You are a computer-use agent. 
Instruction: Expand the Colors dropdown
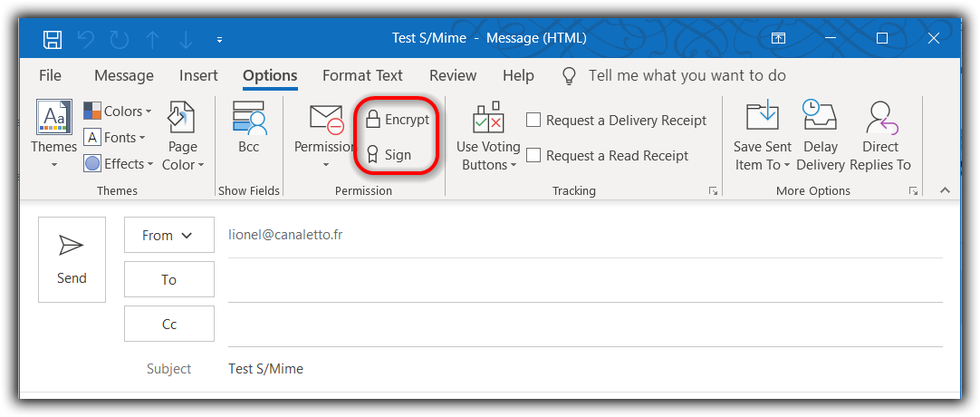click(x=118, y=112)
